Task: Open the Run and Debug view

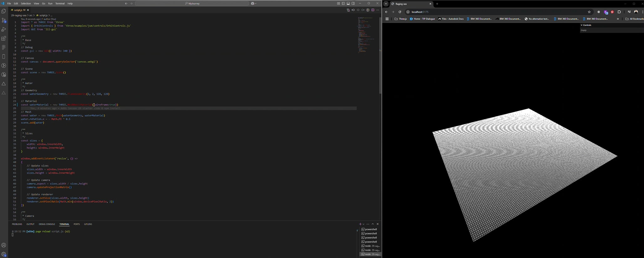Action: pos(4,29)
